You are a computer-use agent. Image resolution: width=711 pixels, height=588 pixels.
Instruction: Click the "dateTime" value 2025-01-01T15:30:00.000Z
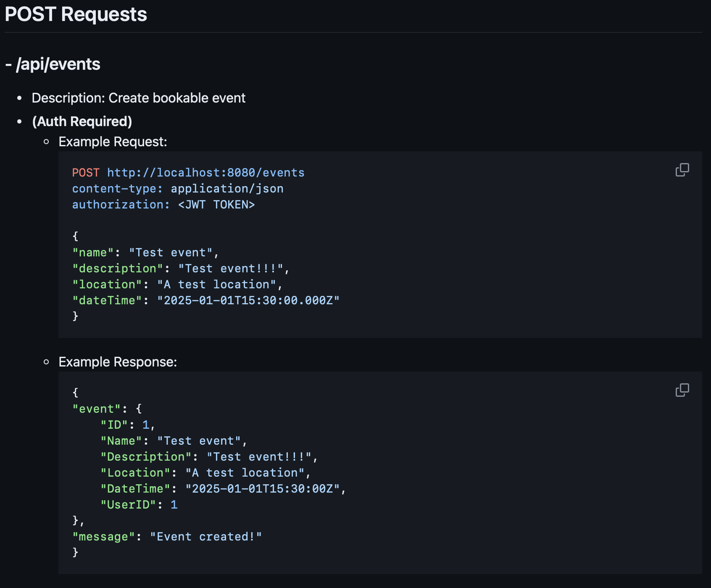248,301
